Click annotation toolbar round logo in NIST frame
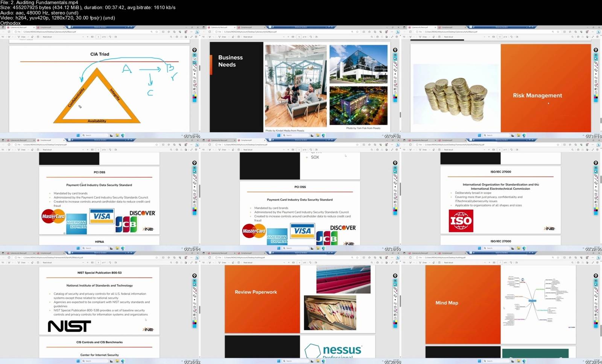This screenshot has width=602, height=364. pos(195,276)
